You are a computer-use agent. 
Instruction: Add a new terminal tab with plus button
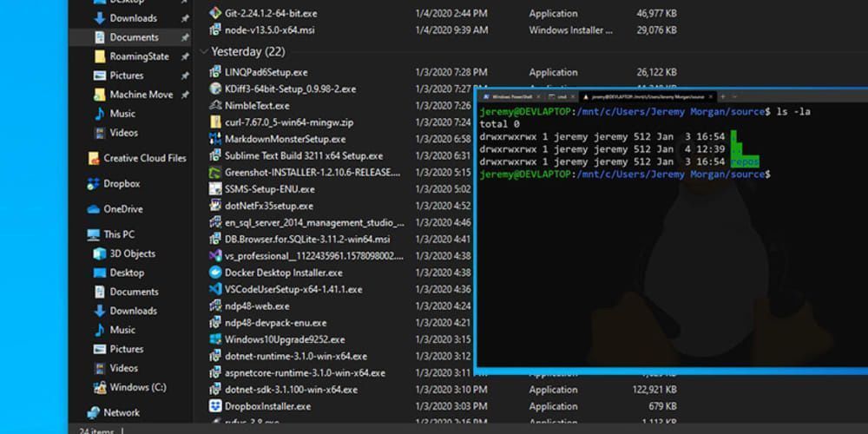tap(723, 97)
